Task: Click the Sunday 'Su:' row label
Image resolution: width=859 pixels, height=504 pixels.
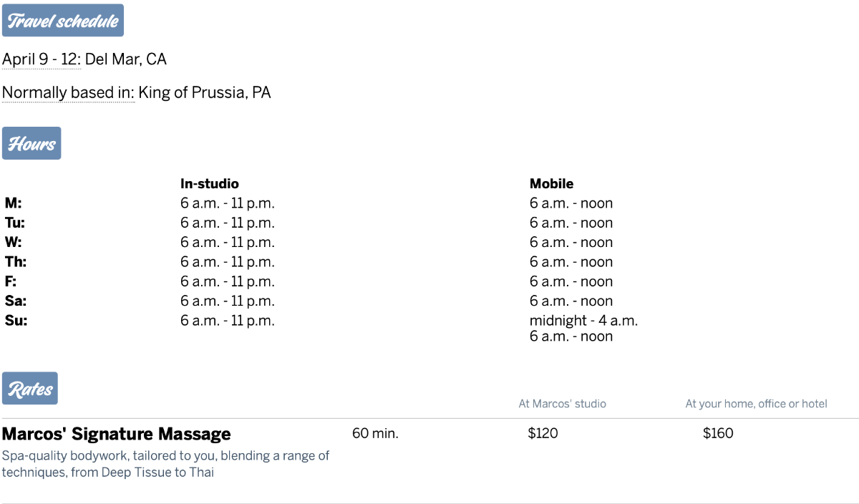Action: pos(16,321)
